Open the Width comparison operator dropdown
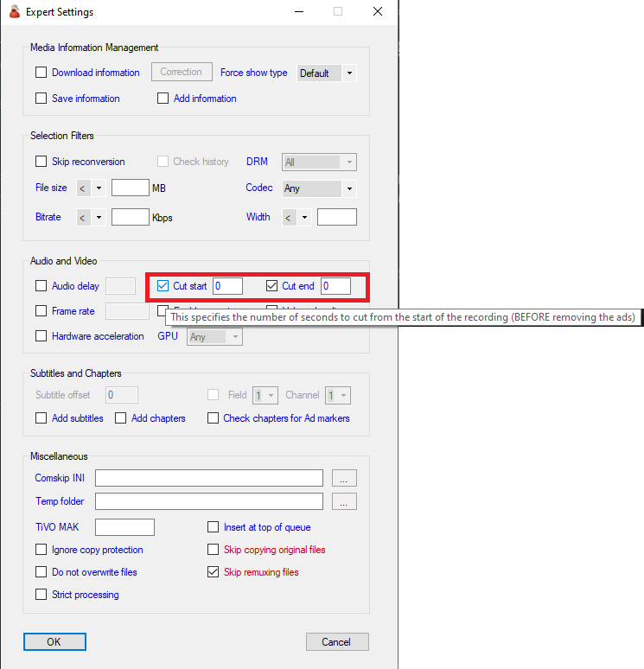Viewport: 644px width, 669px height. pyautogui.click(x=296, y=218)
